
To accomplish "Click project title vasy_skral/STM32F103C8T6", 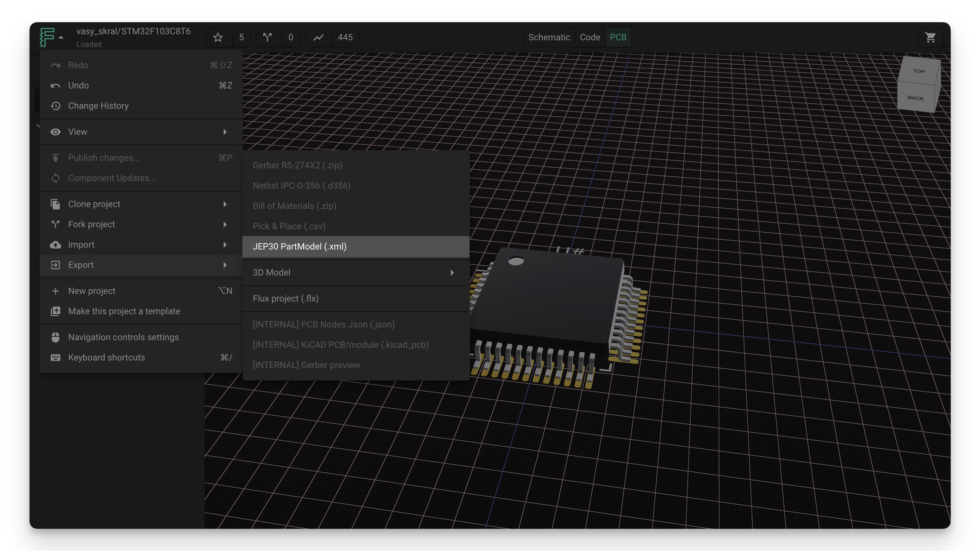I will tap(133, 31).
